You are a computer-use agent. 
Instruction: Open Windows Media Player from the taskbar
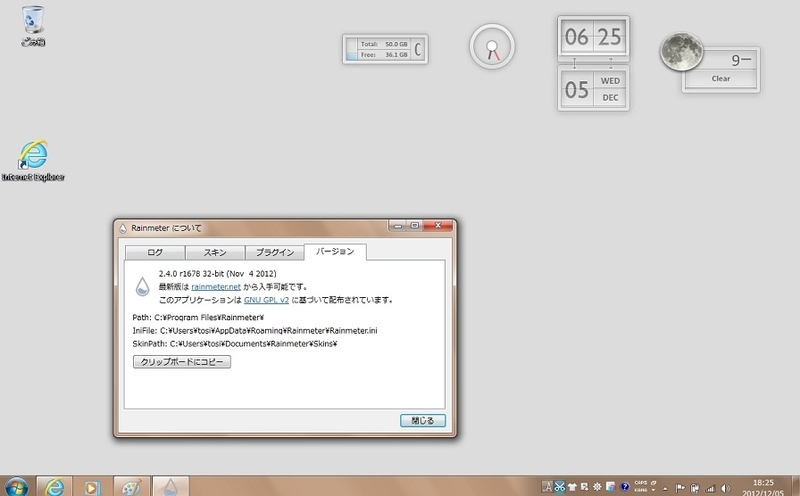click(92, 486)
